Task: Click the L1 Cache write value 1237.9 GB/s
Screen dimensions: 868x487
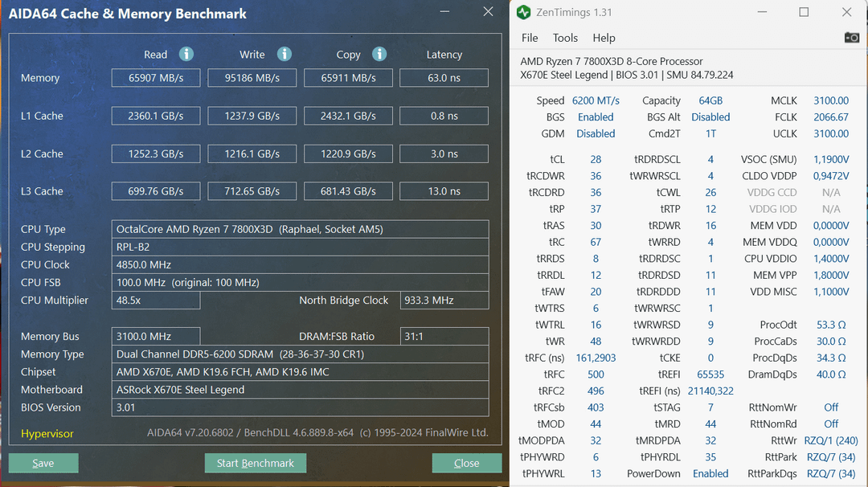Action: (252, 116)
